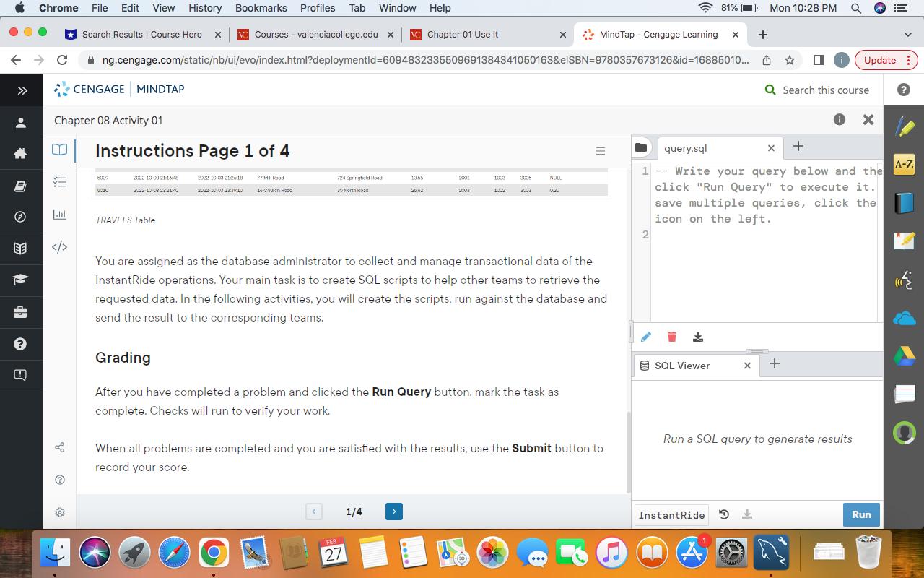Reload the page
This screenshot has height=578, width=924.
(x=62, y=60)
